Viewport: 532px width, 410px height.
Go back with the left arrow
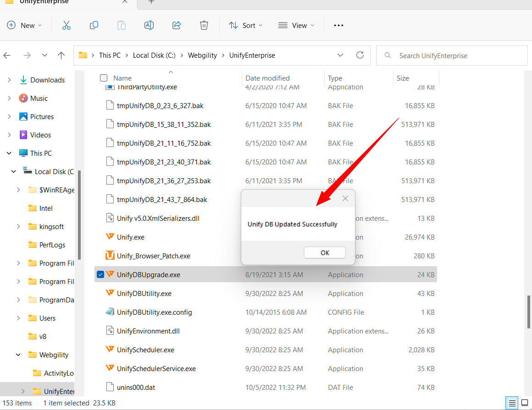[7, 55]
